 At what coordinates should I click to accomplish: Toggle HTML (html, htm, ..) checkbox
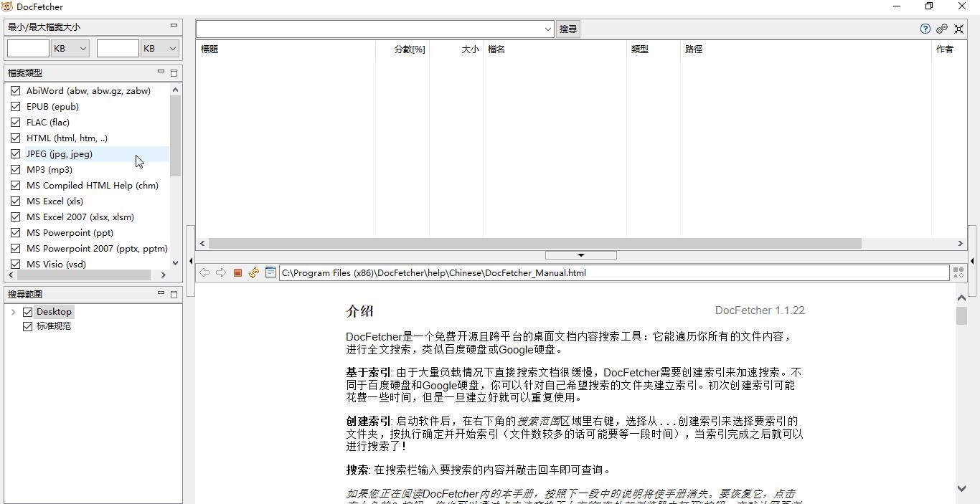click(x=16, y=138)
